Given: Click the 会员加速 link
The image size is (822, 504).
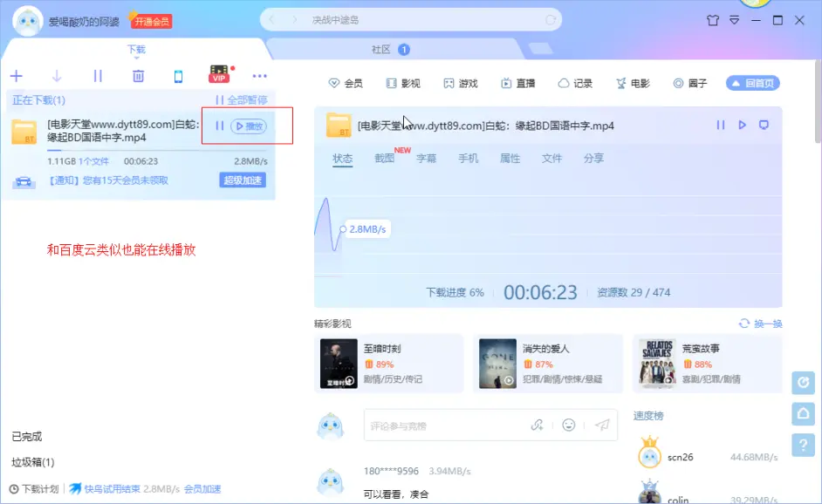Looking at the screenshot, I should click(202, 489).
